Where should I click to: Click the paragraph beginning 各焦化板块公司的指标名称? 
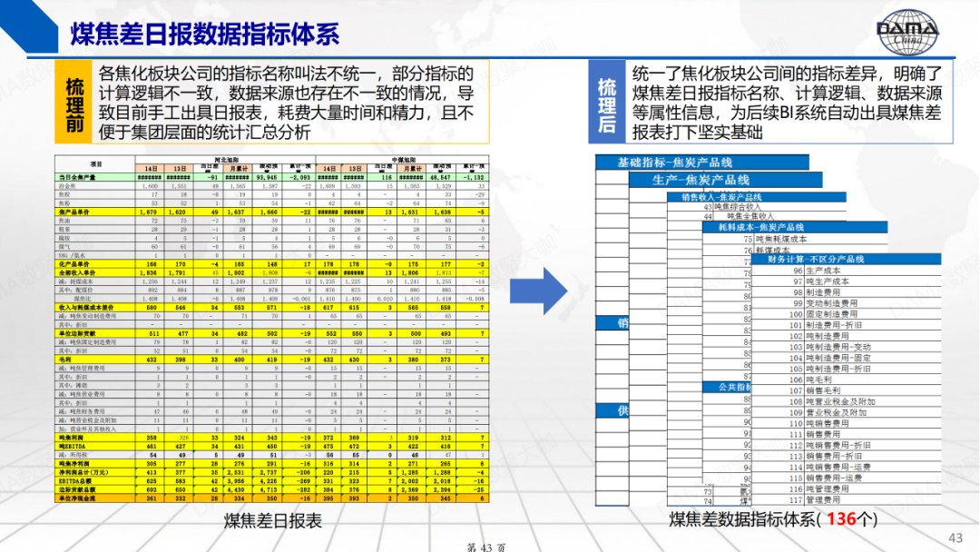click(x=286, y=103)
